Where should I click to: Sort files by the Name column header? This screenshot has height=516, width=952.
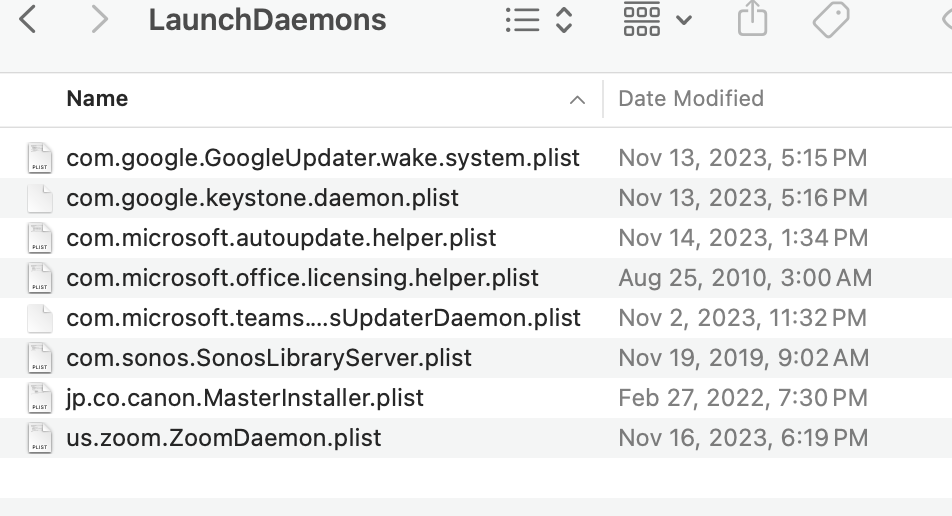(97, 99)
